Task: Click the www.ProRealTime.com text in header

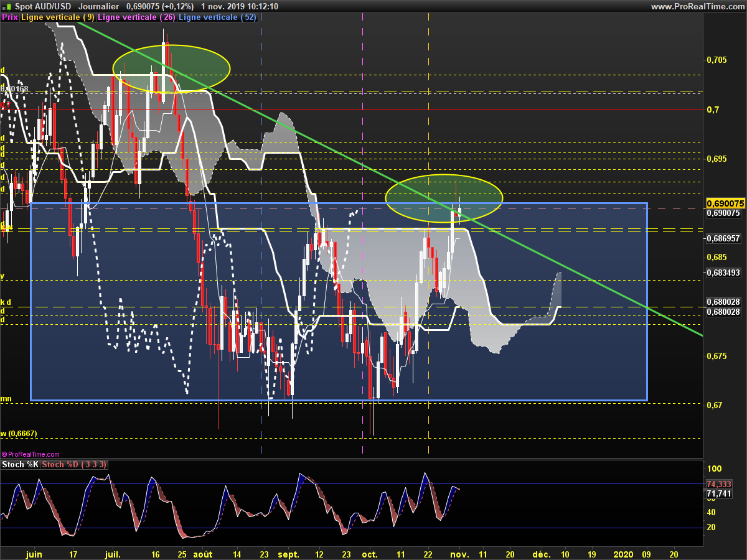Action: click(697, 6)
